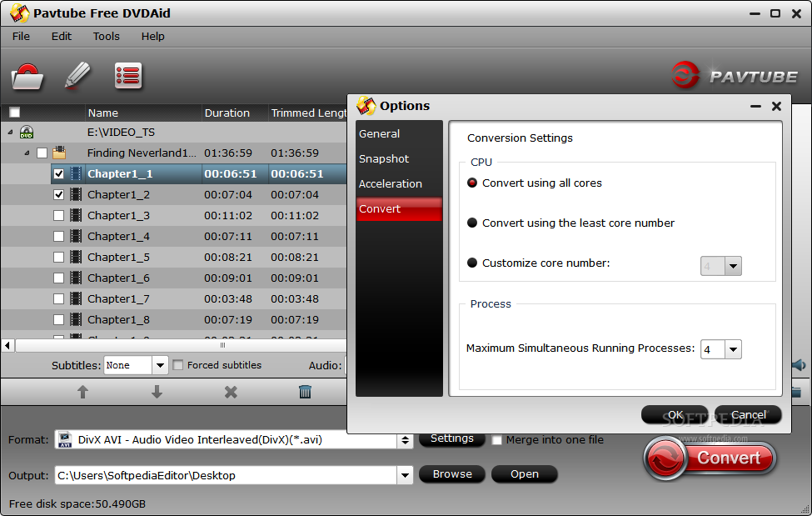Screen dimensions: 812x516
Task: Click the filmstrip icon for Chapter1_6
Action: click(76, 278)
